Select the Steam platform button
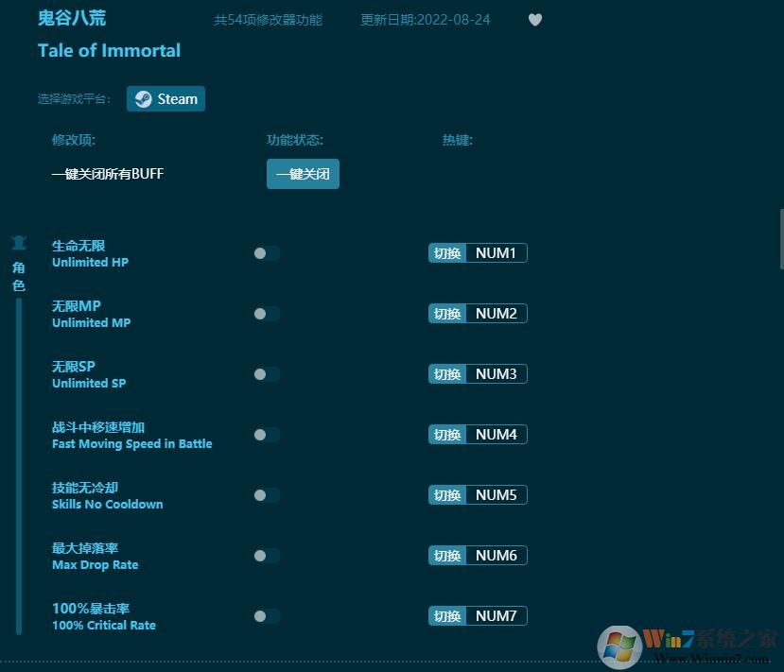The width and height of the screenshot is (784, 672). (166, 98)
